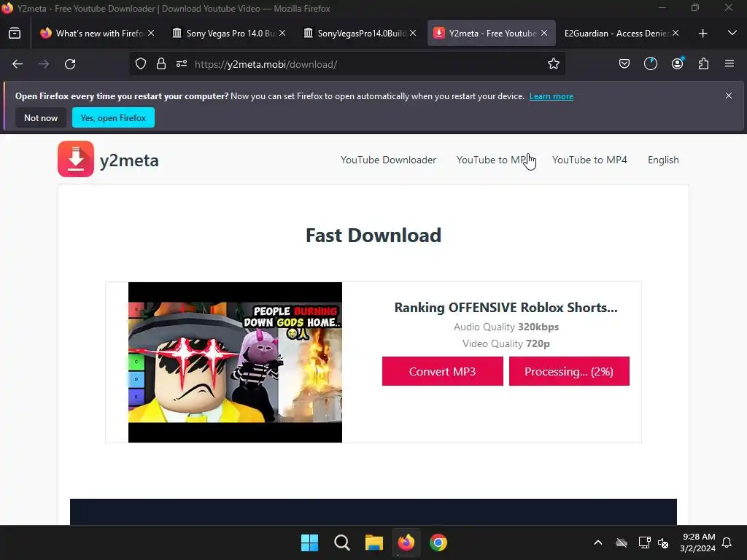The height and width of the screenshot is (560, 747).
Task: Open the Learn more link
Action: point(551,96)
